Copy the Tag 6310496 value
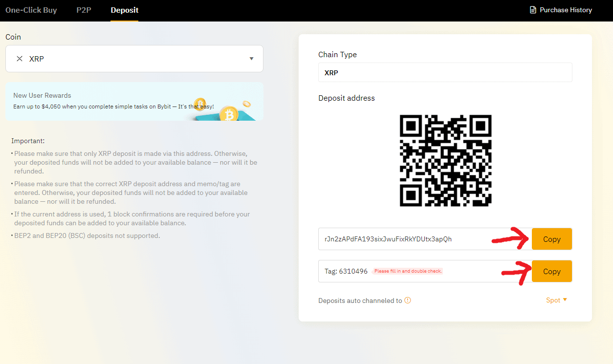 coord(551,272)
